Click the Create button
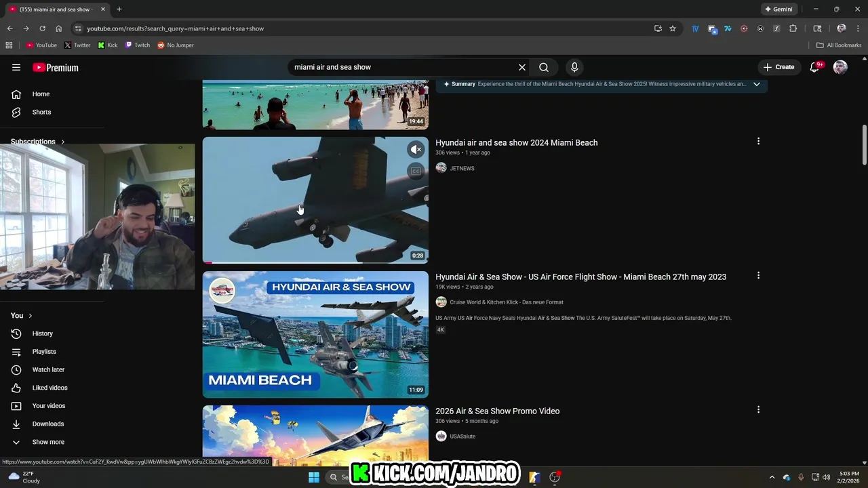Image resolution: width=868 pixels, height=488 pixels. point(778,67)
